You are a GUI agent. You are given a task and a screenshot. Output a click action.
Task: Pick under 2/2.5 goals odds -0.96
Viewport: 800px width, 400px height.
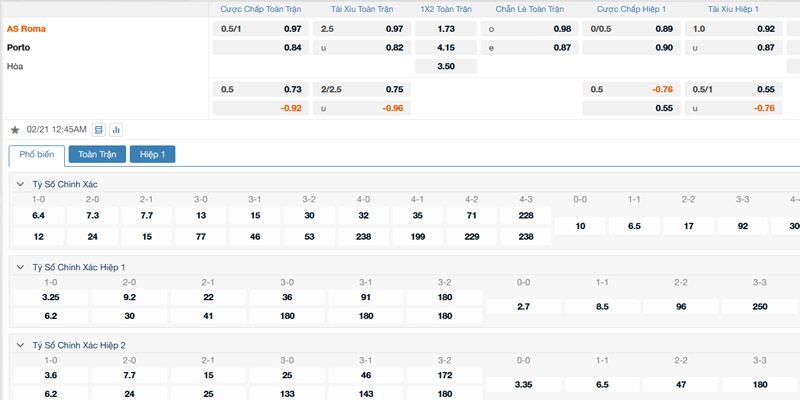362,108
